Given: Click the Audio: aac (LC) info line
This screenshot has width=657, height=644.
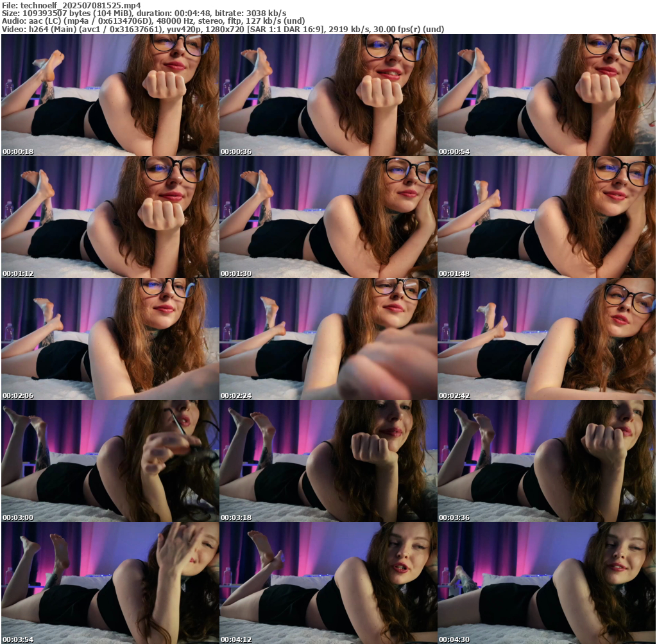Looking at the screenshot, I should (153, 21).
